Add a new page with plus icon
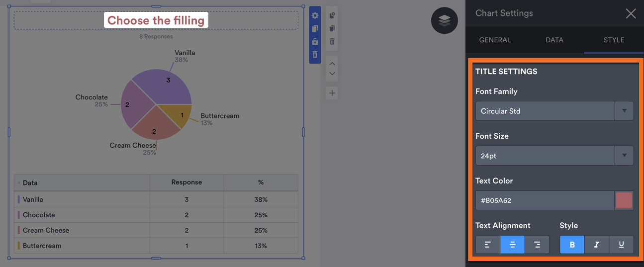644x267 pixels. 332,93
